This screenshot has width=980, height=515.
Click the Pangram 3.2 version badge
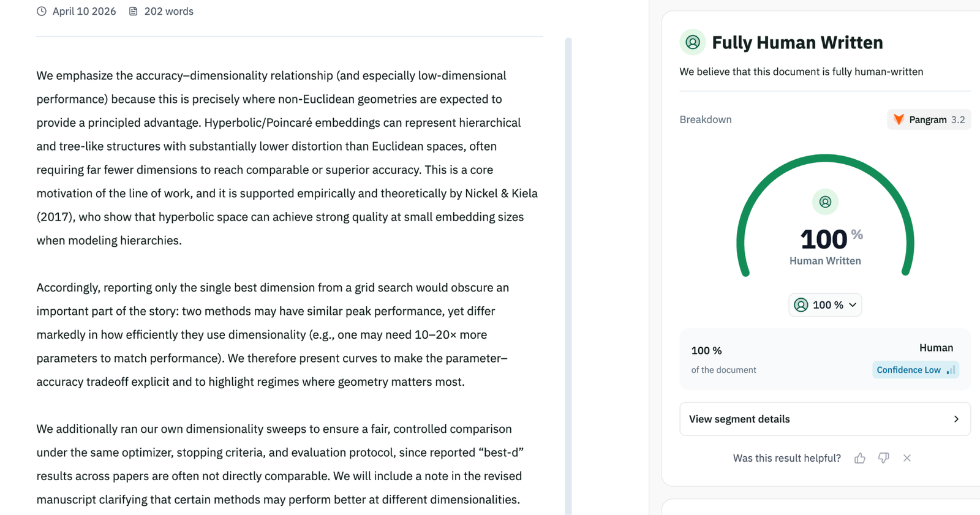(x=929, y=119)
